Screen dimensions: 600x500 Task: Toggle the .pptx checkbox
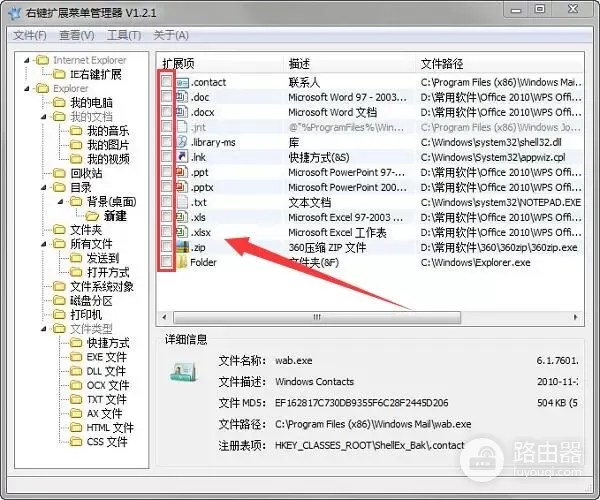tap(166, 186)
